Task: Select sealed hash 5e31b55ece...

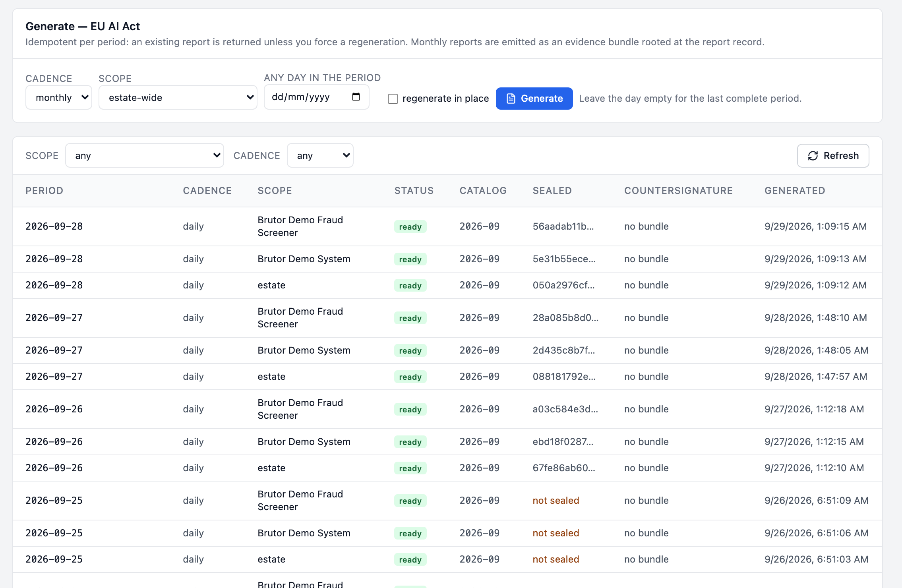Action: pyautogui.click(x=564, y=259)
